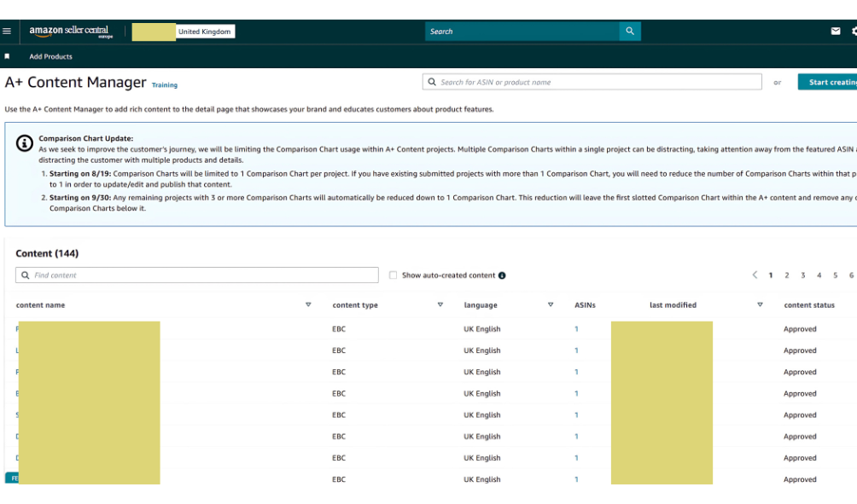The image size is (857, 504).
Task: Click Approved status in the third row
Action: pos(800,372)
